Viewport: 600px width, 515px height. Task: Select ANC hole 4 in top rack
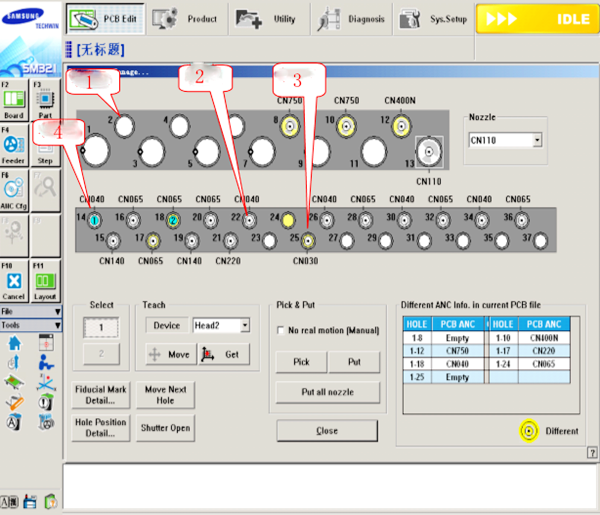pyautogui.click(x=179, y=126)
